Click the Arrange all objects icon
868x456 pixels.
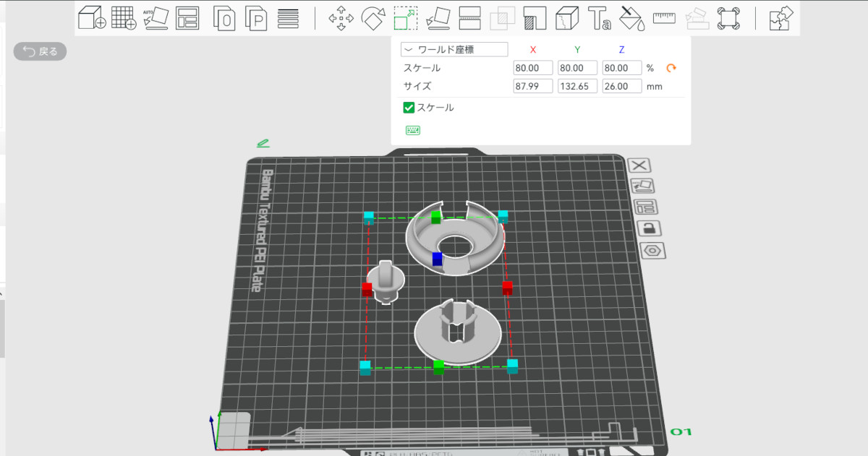(187, 18)
